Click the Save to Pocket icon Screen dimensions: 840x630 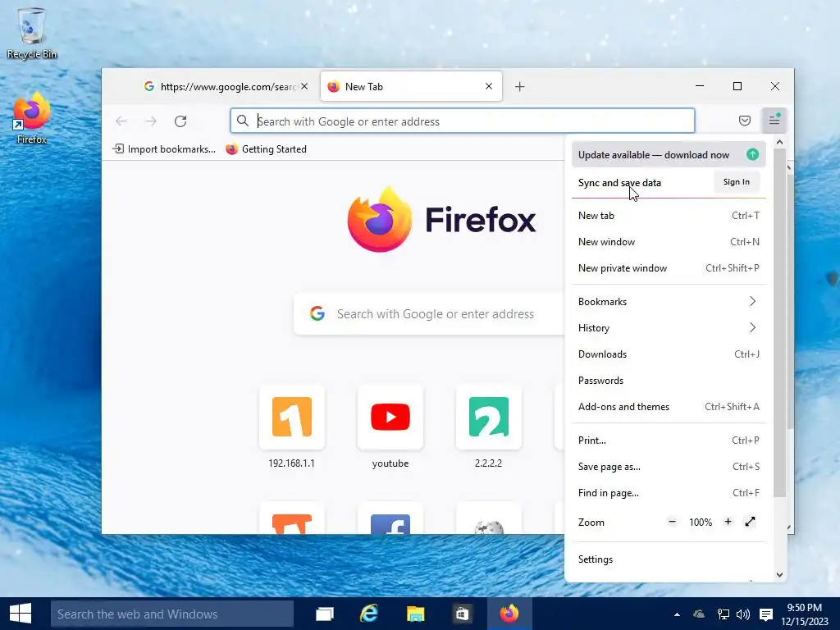pyautogui.click(x=744, y=121)
